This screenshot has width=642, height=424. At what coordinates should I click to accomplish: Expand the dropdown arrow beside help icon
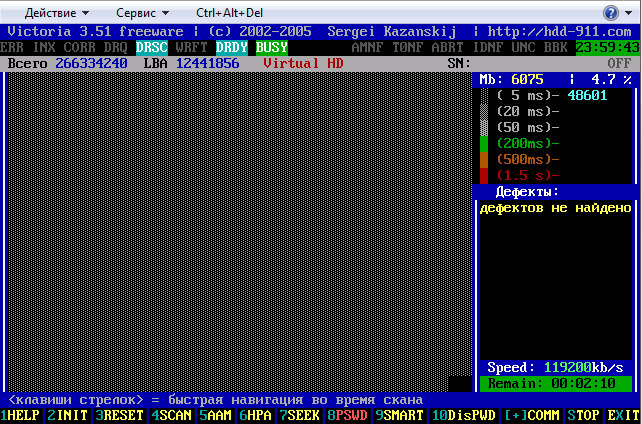(628, 14)
